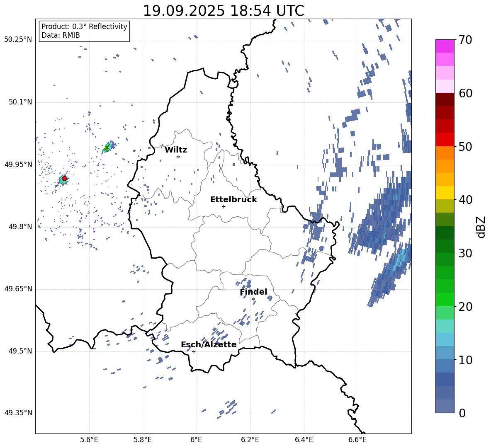Viewport: 491px width, 448px height.
Task: Click the 20 tick label on colorbar
Action: coord(465,307)
